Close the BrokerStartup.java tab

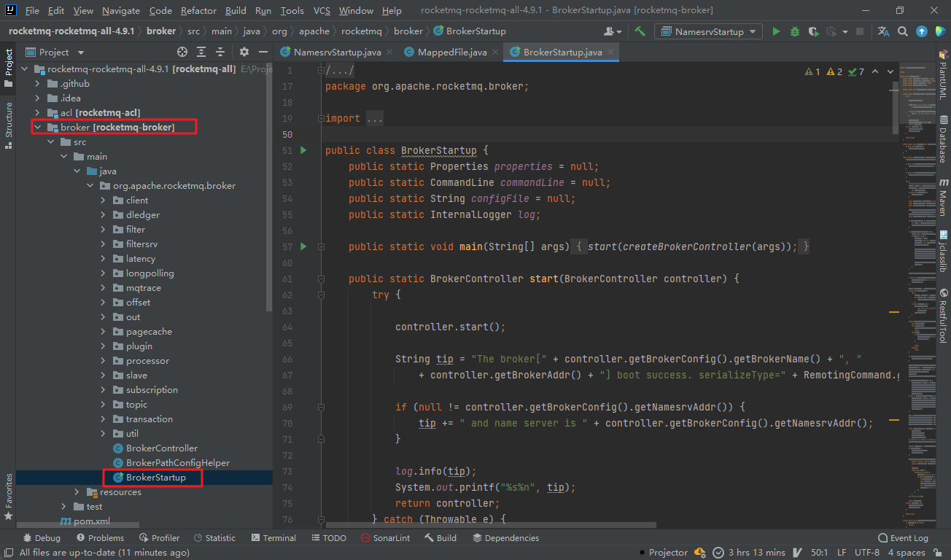[x=610, y=52]
